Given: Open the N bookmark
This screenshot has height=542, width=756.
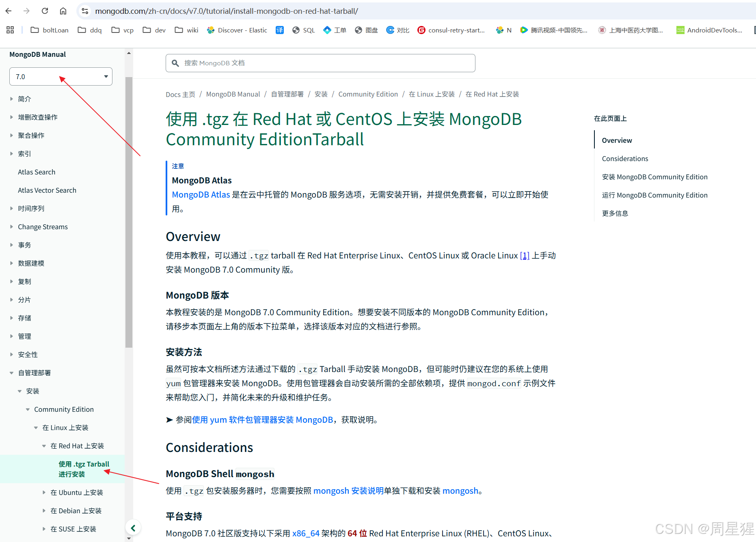Looking at the screenshot, I should (x=504, y=30).
